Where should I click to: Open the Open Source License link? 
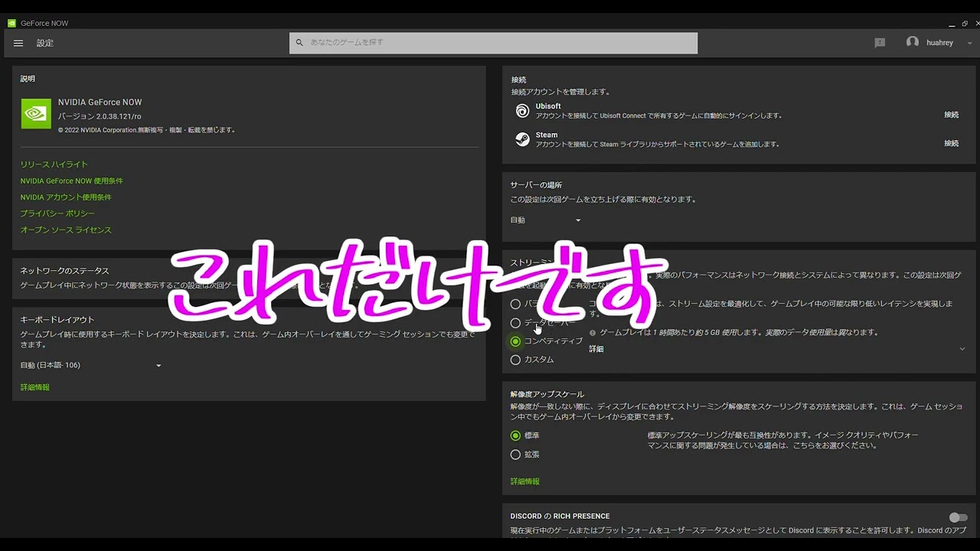point(66,230)
